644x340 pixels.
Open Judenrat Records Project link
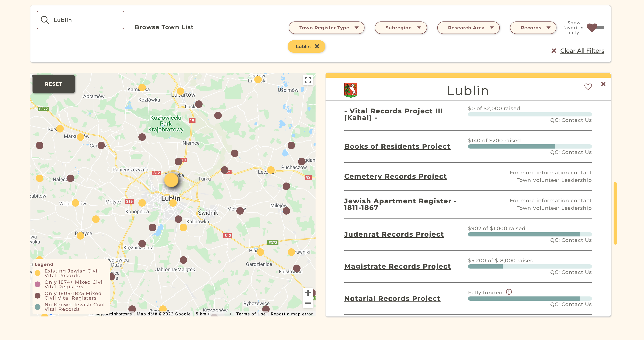[394, 234]
